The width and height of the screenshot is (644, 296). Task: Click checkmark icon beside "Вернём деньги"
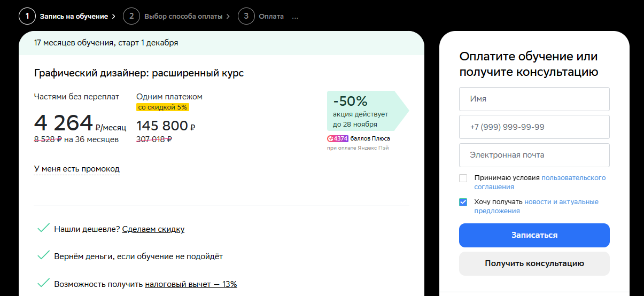(x=44, y=256)
